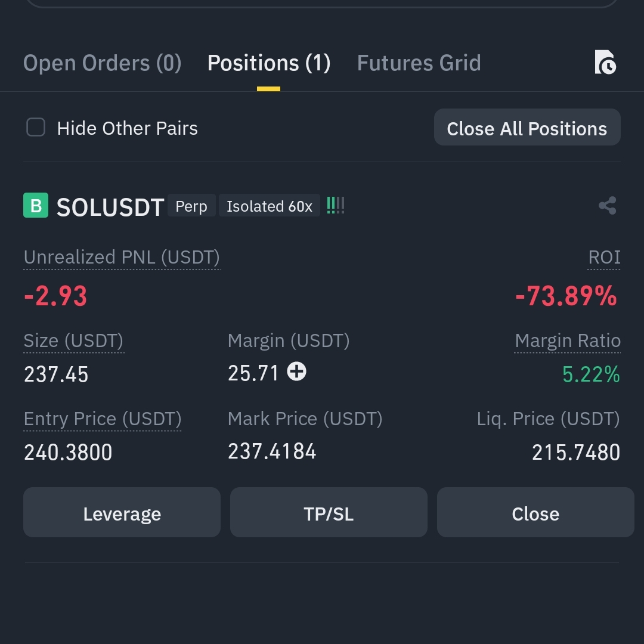The height and width of the screenshot is (644, 644).
Task: Tap the Isolated 60x margin mode tag
Action: tap(270, 205)
